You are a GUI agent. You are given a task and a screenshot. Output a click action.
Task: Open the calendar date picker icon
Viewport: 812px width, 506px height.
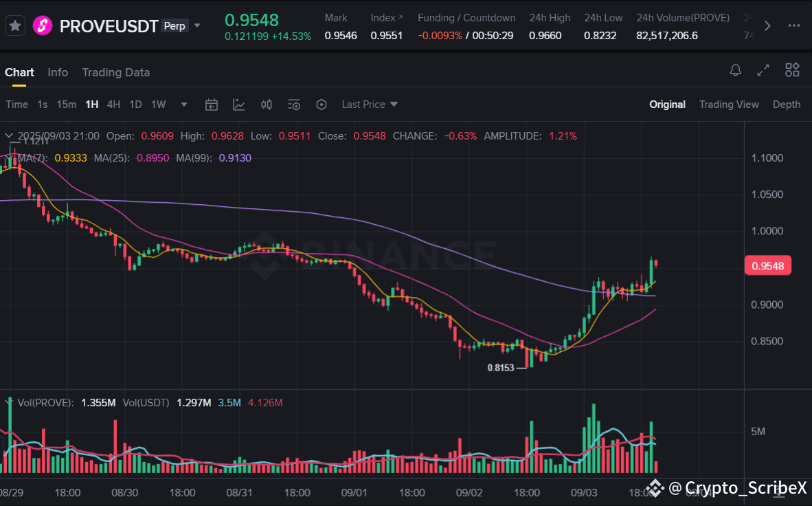(212, 104)
